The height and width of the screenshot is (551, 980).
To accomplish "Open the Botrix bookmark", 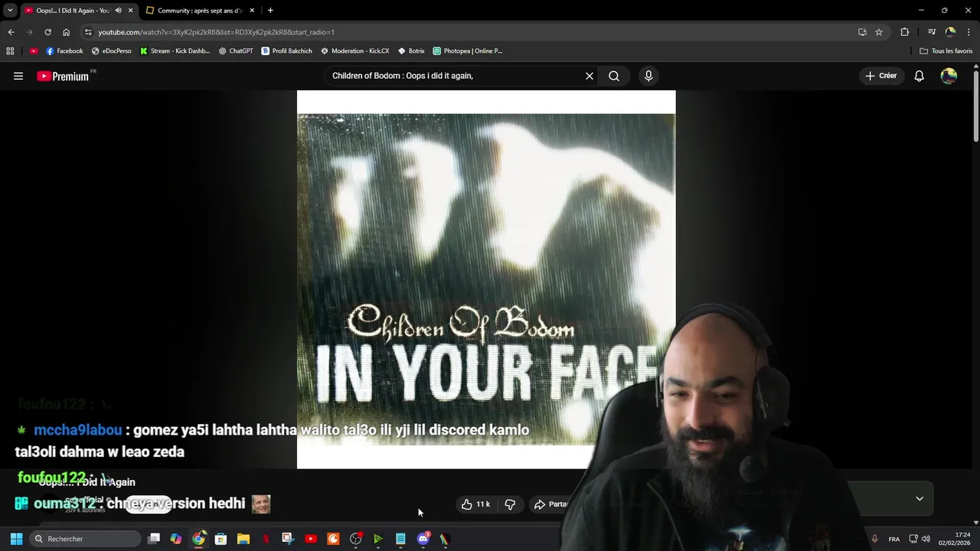I will tap(411, 51).
